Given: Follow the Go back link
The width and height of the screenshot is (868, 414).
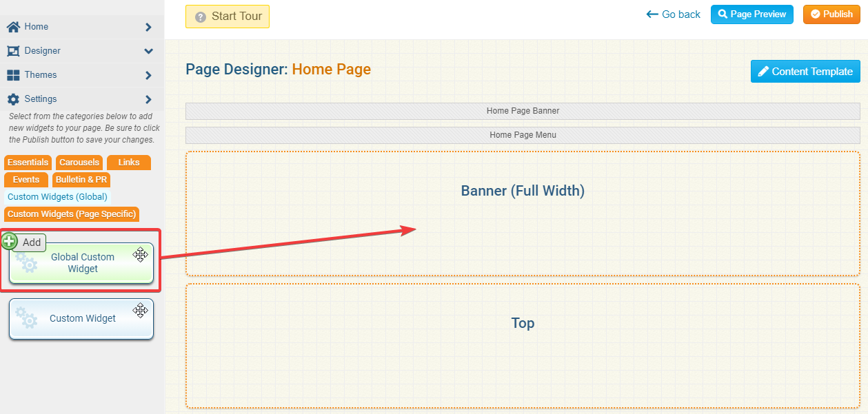Looking at the screenshot, I should (673, 14).
